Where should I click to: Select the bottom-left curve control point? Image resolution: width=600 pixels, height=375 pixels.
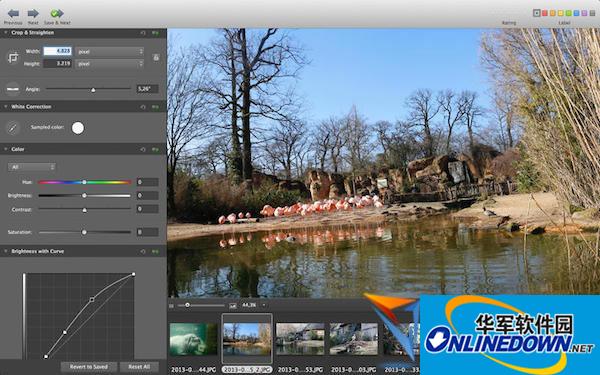point(46,357)
